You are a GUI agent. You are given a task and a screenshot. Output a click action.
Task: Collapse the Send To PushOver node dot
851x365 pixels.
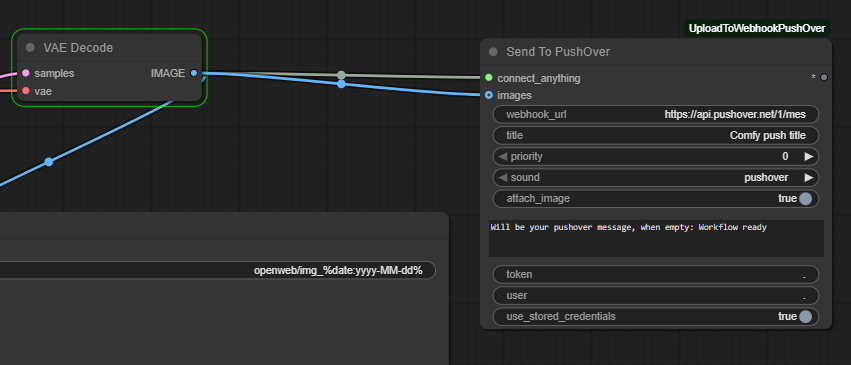[493, 52]
